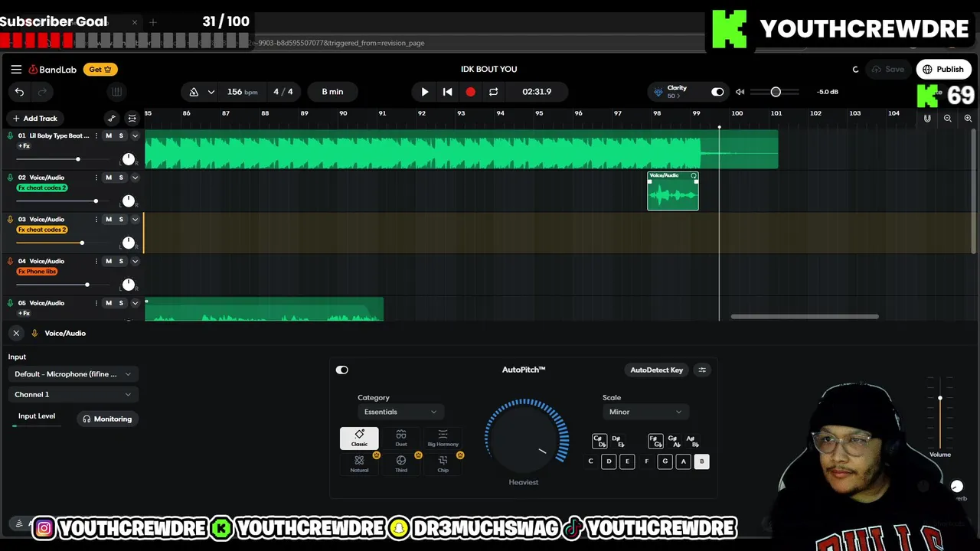Viewport: 980px width, 551px height.
Task: Select the Voice/Audio clip on track 02
Action: pos(673,191)
